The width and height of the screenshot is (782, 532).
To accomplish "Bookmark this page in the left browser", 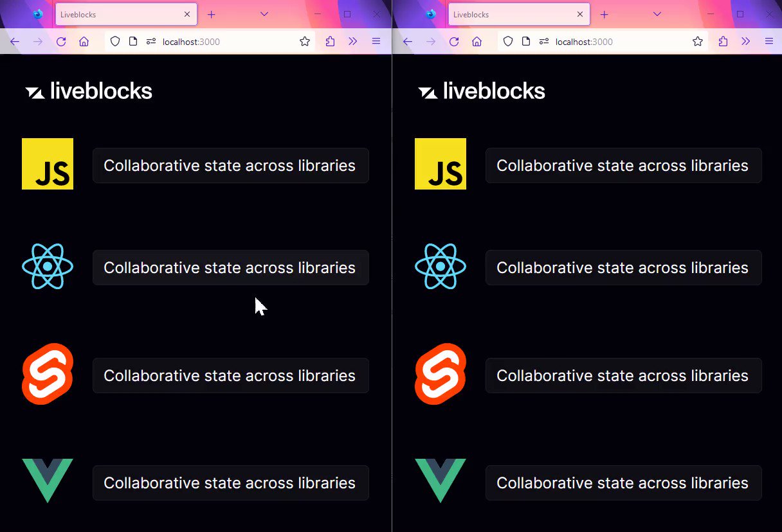I will pyautogui.click(x=305, y=42).
